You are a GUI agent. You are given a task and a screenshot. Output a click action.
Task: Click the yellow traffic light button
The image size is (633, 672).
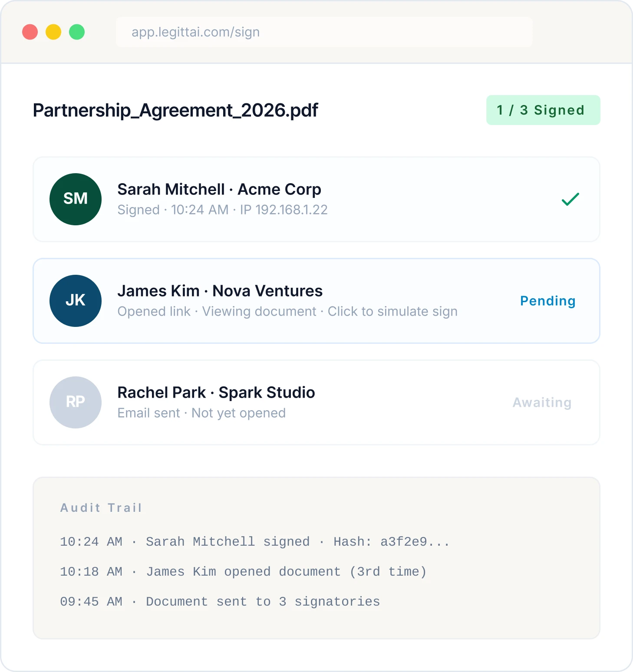coord(53,32)
